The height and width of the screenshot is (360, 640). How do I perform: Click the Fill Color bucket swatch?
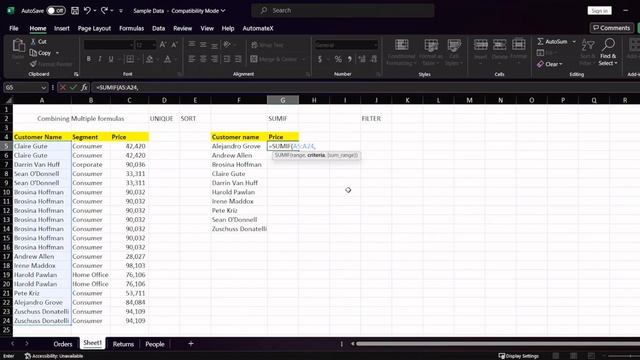[149, 59]
